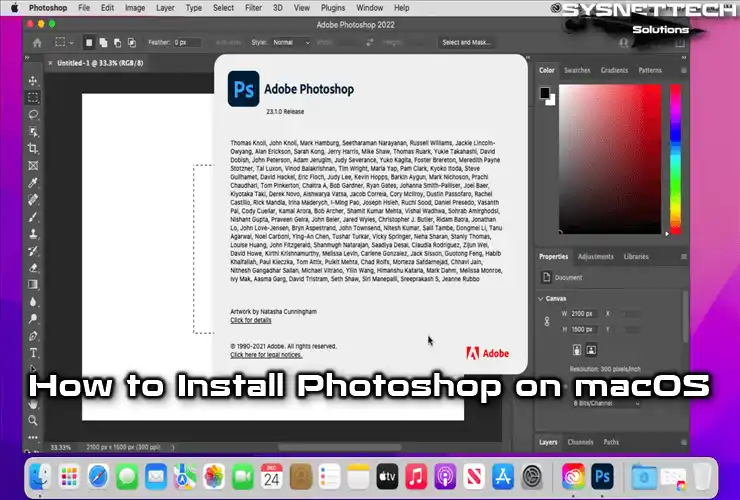The height and width of the screenshot is (500, 740).
Task: Select the Rectangular Marquee tool in toolbar
Action: click(33, 98)
